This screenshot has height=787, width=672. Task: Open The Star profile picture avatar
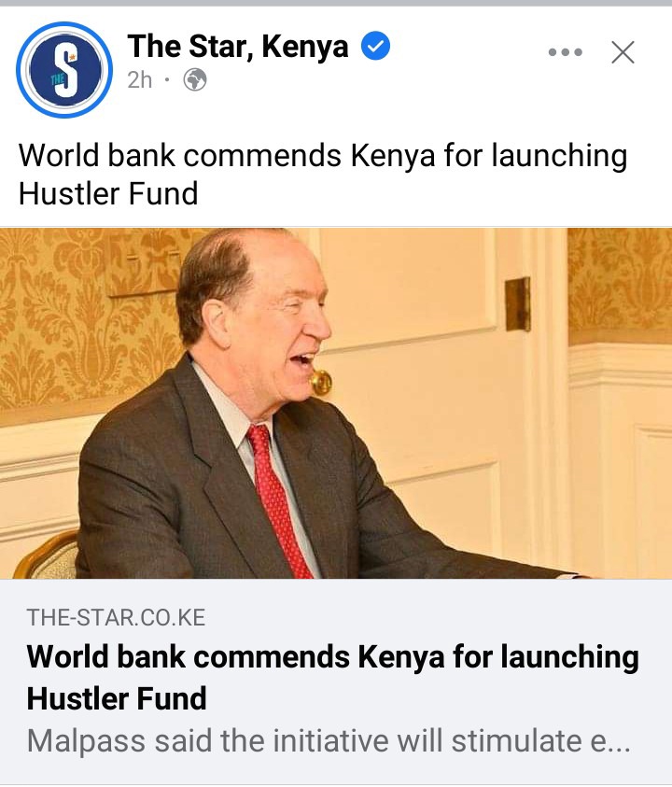pyautogui.click(x=64, y=70)
